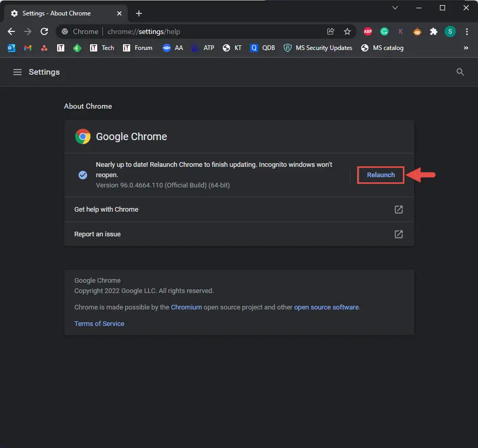Click the blue update checkmark icon
This screenshot has width=478, height=448.
click(83, 175)
